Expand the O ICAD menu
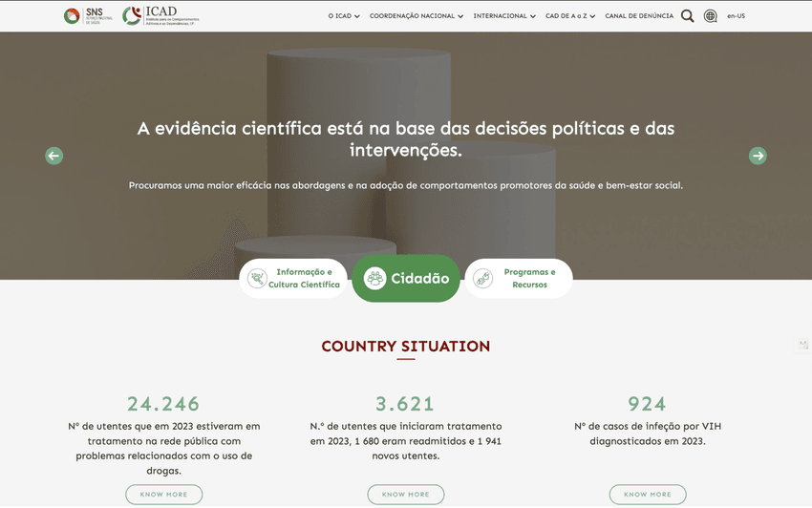The width and height of the screenshot is (812, 508). pyautogui.click(x=344, y=16)
